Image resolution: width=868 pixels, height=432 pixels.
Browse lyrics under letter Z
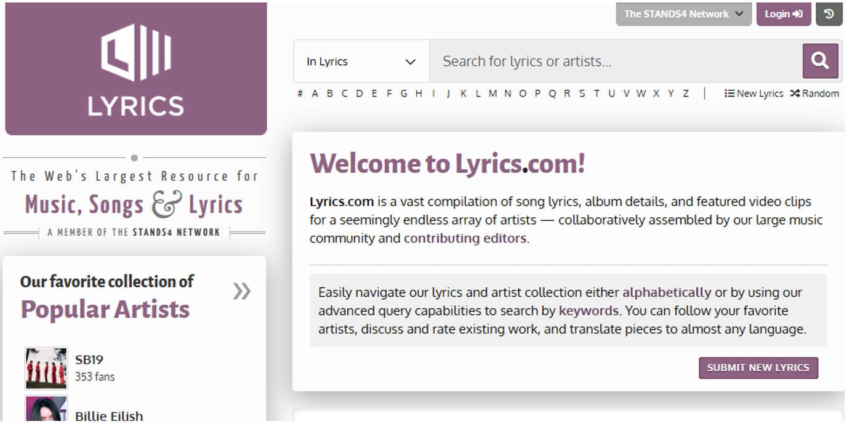[x=686, y=94]
